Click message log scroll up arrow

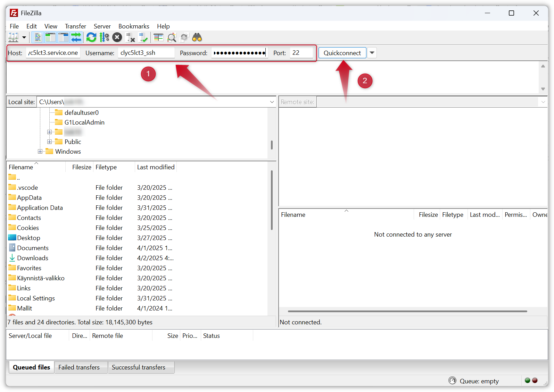point(543,66)
